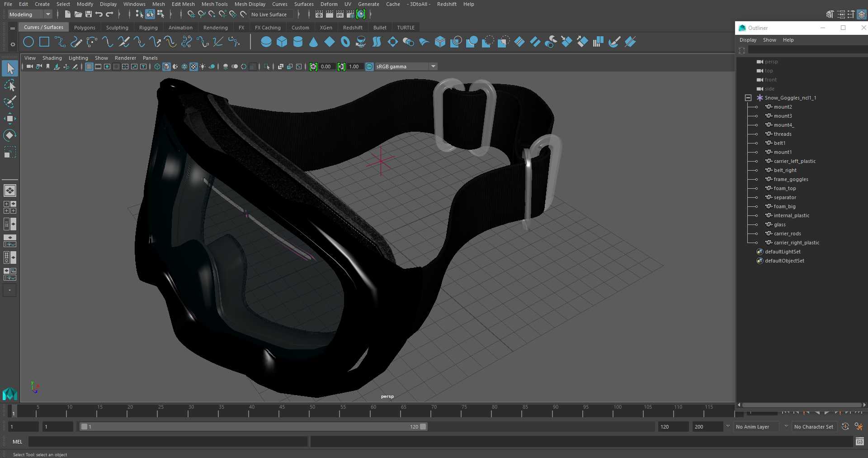Activate the Select tool in toolbox
This screenshot has height=458, width=868.
coord(10,68)
